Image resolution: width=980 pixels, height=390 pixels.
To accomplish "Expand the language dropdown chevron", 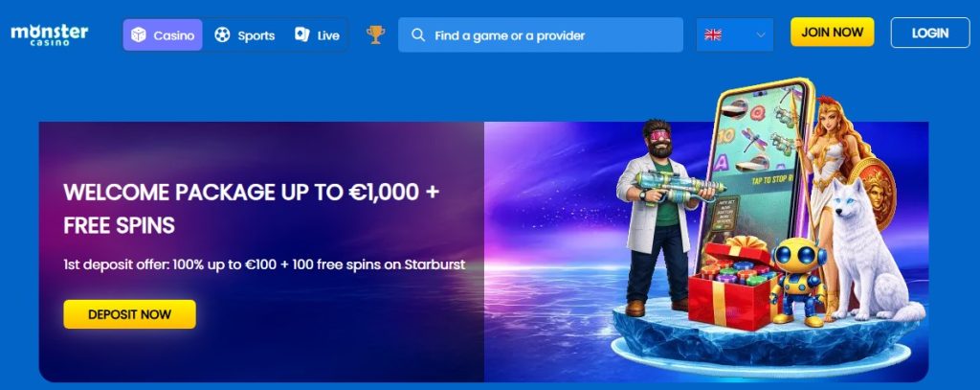I will [761, 35].
